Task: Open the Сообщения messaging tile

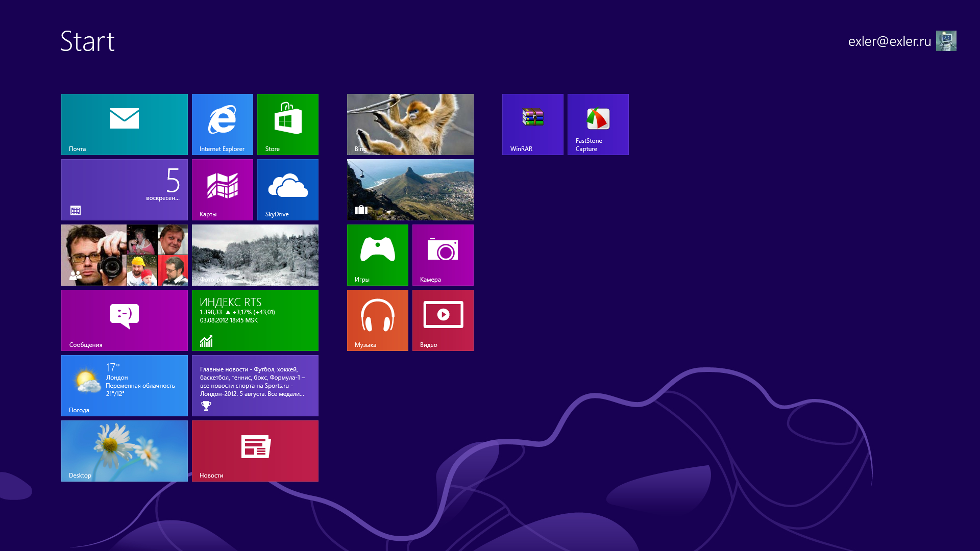Action: point(124,320)
